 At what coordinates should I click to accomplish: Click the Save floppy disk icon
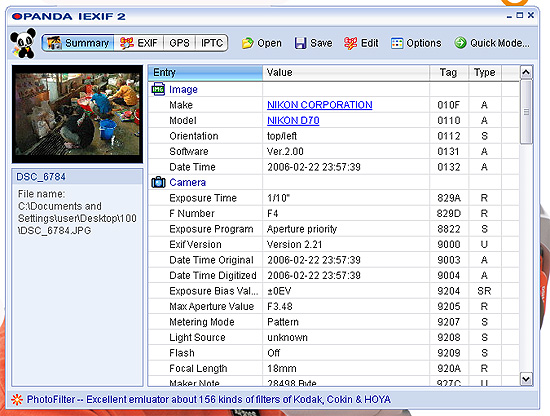point(300,43)
